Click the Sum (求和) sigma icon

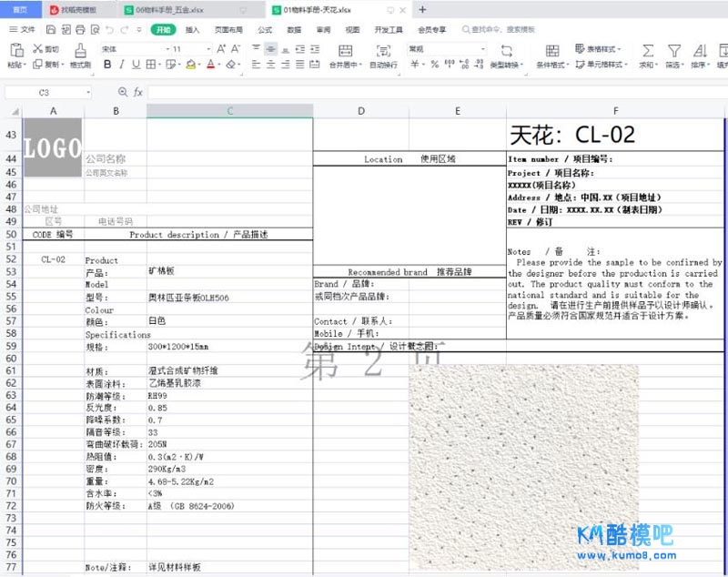pos(647,49)
